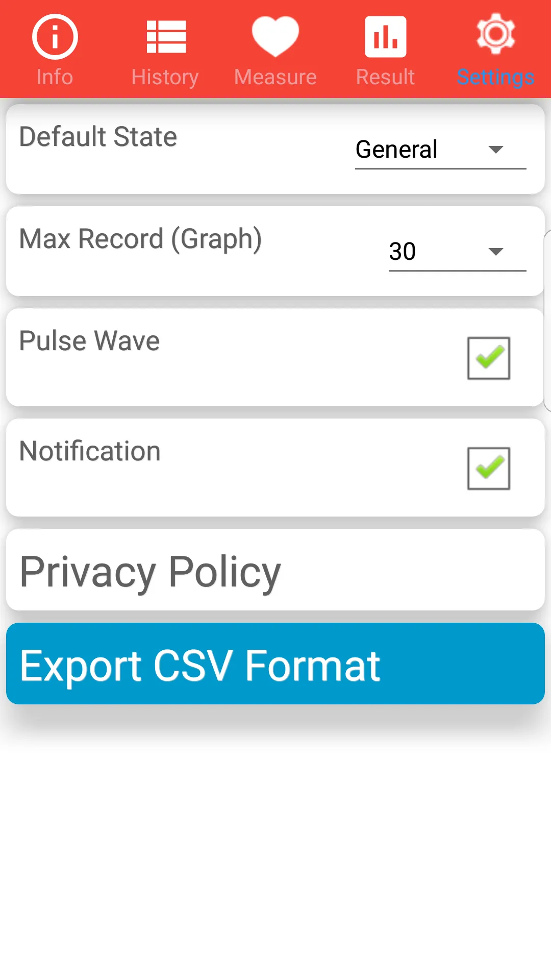Switch to the Measure tab label
Screen dimensions: 551x980
tap(275, 77)
